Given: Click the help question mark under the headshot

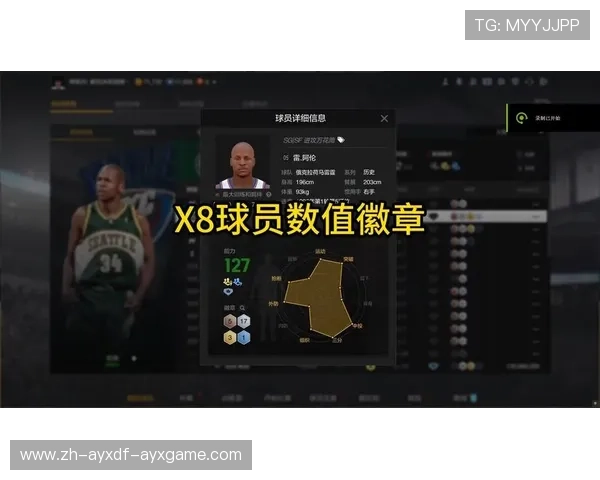Looking at the screenshot, I should 269,194.
